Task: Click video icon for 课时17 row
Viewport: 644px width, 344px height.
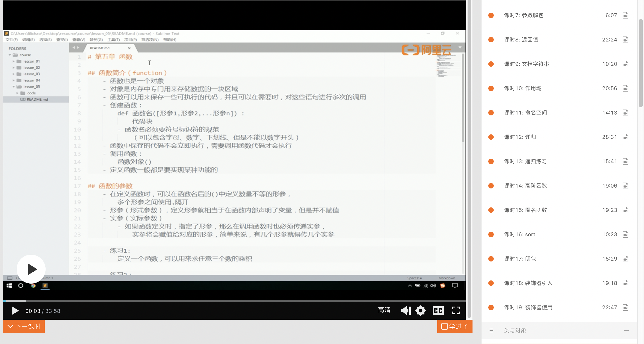Action: [x=625, y=259]
